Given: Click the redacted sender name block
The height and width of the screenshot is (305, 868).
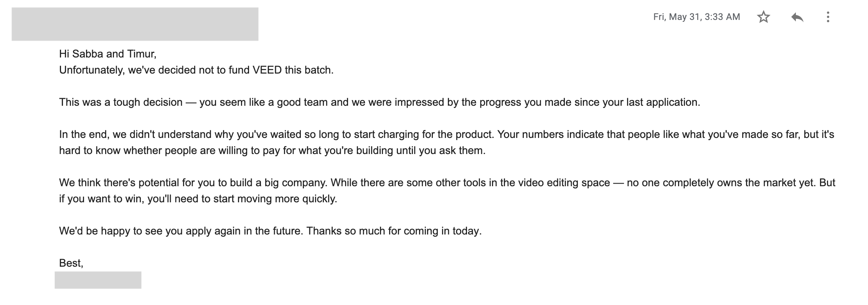Looking at the screenshot, I should (134, 24).
